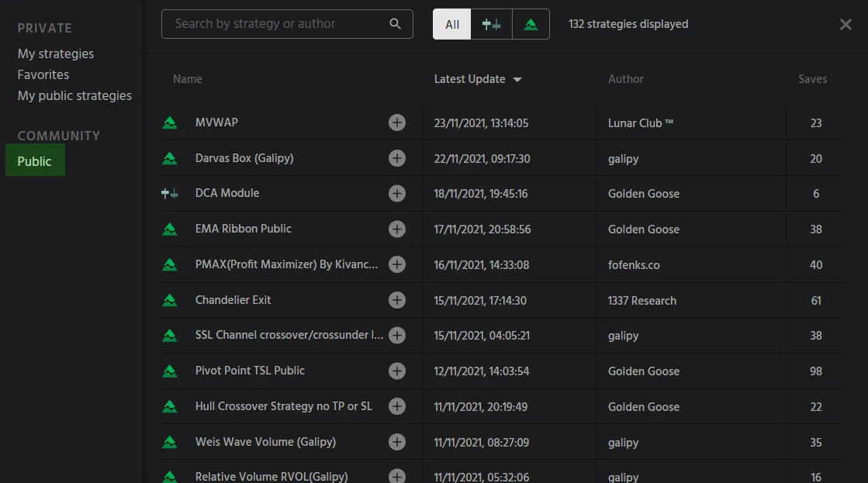This screenshot has width=868, height=483.
Task: Sort strategies by Author column
Action: tap(625, 79)
